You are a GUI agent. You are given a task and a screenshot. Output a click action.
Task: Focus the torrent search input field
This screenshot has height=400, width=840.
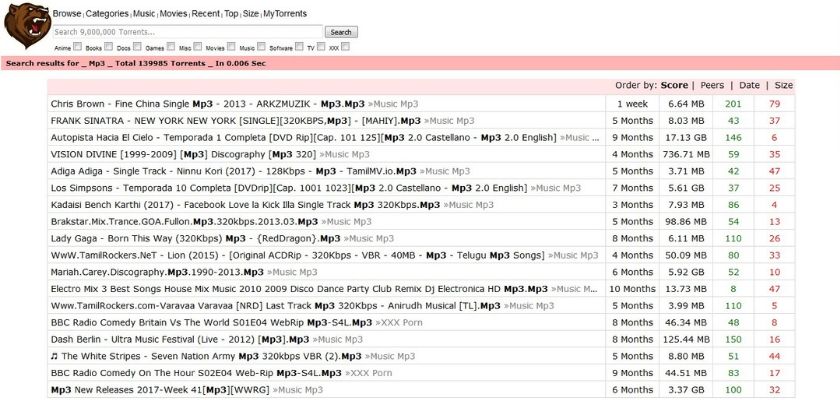tap(188, 32)
